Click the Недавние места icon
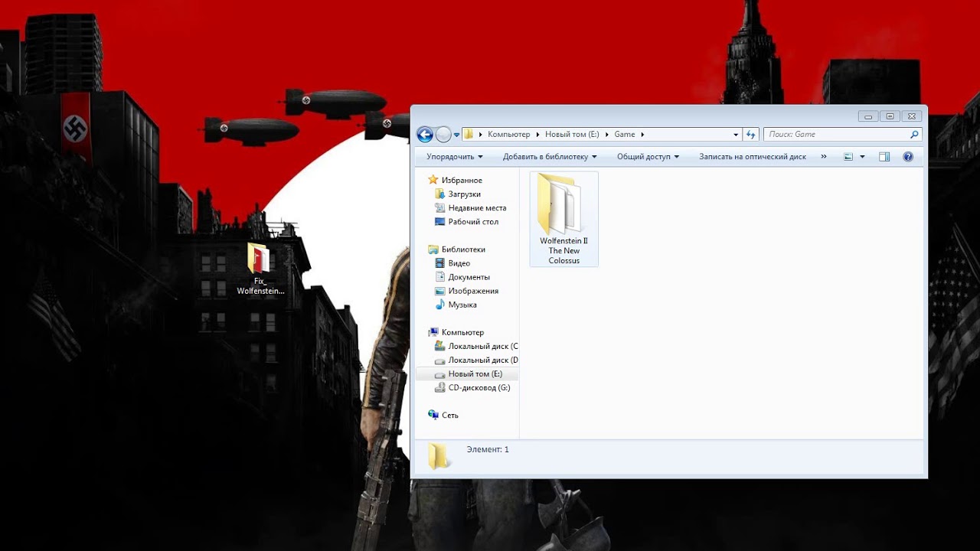 [439, 208]
